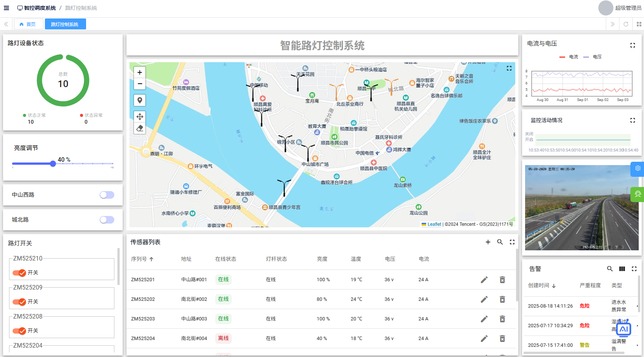Image resolution: width=644 pixels, height=357 pixels.
Task: Switch off lamp ZM525208
Action: click(19, 331)
